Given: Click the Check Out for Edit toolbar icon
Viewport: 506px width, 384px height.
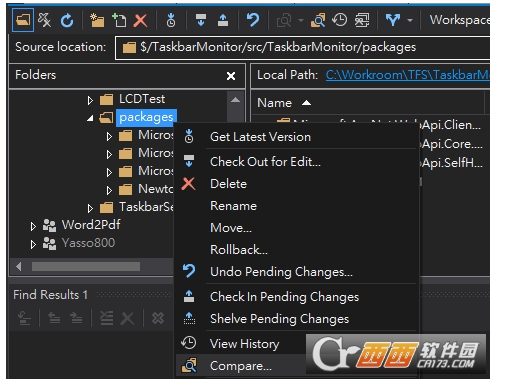Looking at the screenshot, I should click(x=201, y=21).
